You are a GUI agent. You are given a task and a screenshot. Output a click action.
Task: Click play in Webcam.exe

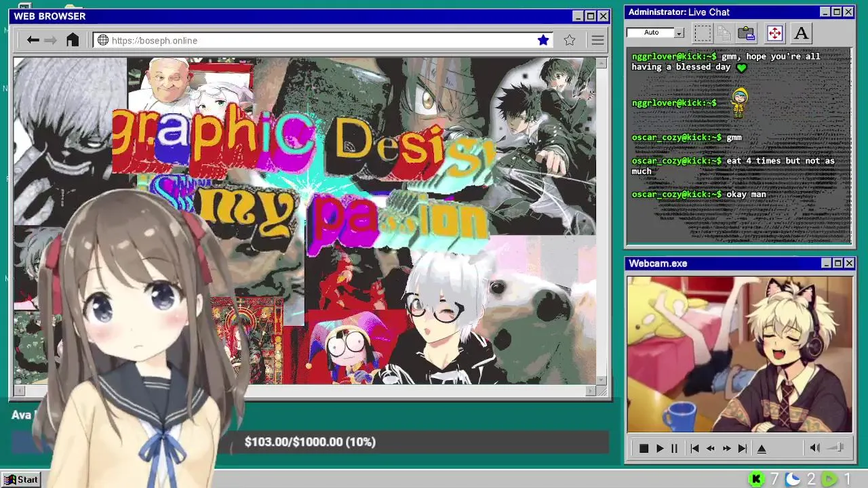[x=660, y=449]
